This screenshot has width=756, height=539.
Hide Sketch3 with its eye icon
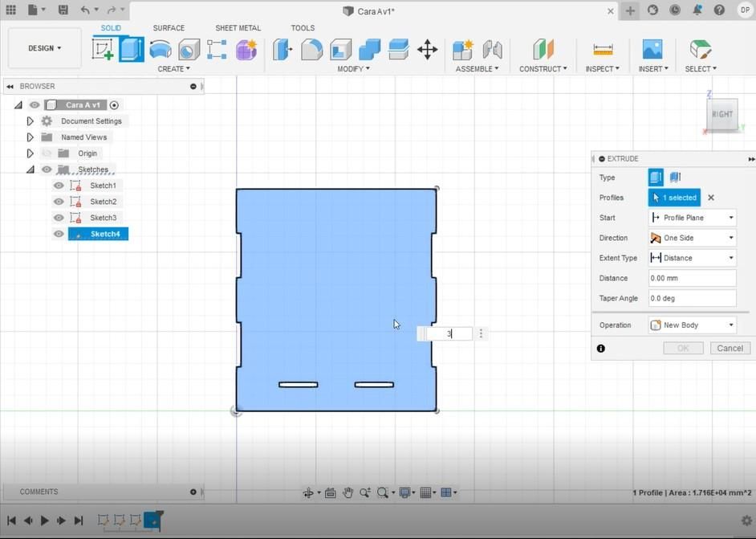(59, 218)
